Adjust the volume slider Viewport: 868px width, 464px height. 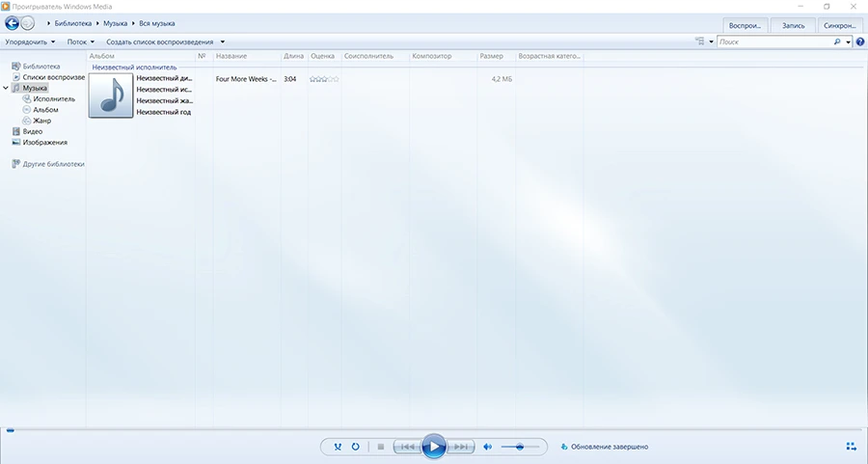(x=520, y=447)
